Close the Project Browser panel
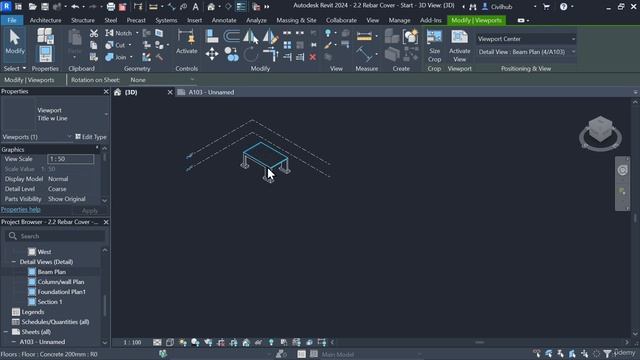The image size is (640, 360). pos(106,222)
